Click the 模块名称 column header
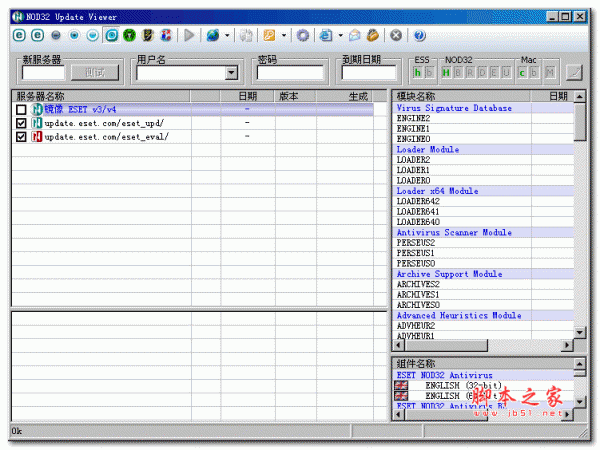This screenshot has width=600, height=450. pos(461,96)
